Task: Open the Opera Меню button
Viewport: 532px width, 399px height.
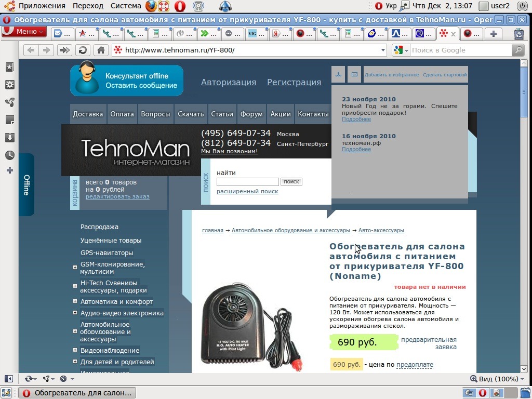Action: tap(24, 32)
